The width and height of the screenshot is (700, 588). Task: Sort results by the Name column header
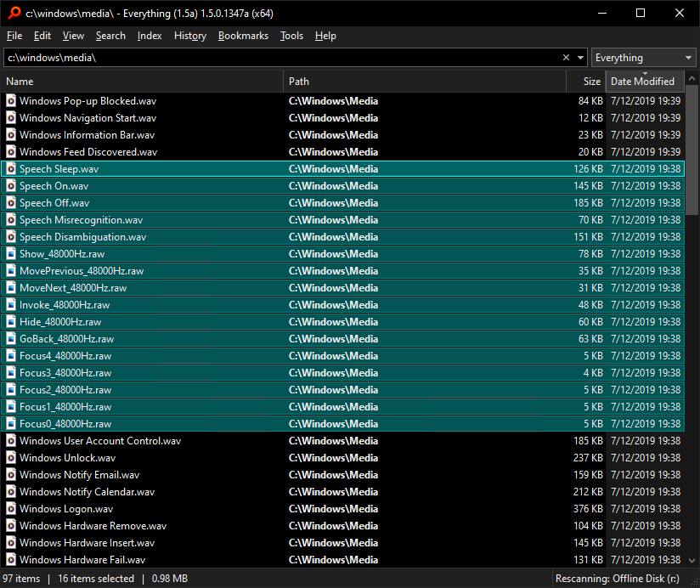point(142,82)
